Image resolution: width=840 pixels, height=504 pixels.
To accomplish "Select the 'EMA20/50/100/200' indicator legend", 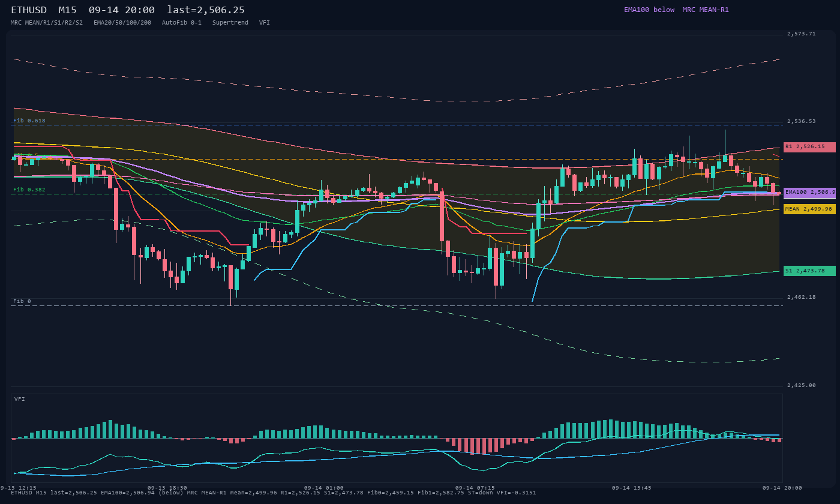I will tap(122, 22).
